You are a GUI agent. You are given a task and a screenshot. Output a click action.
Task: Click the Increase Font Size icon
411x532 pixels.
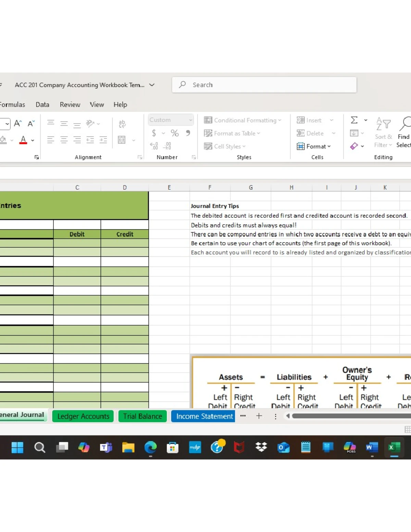tap(18, 124)
